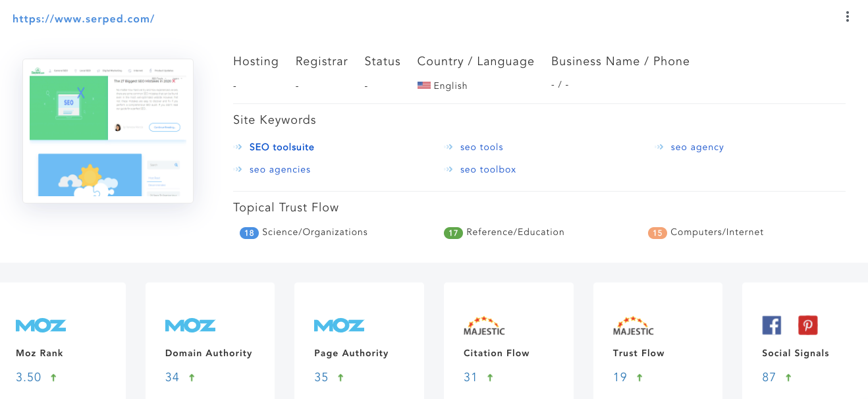Click the Country / Language header
Screen dimensions: 868x399
click(475, 62)
